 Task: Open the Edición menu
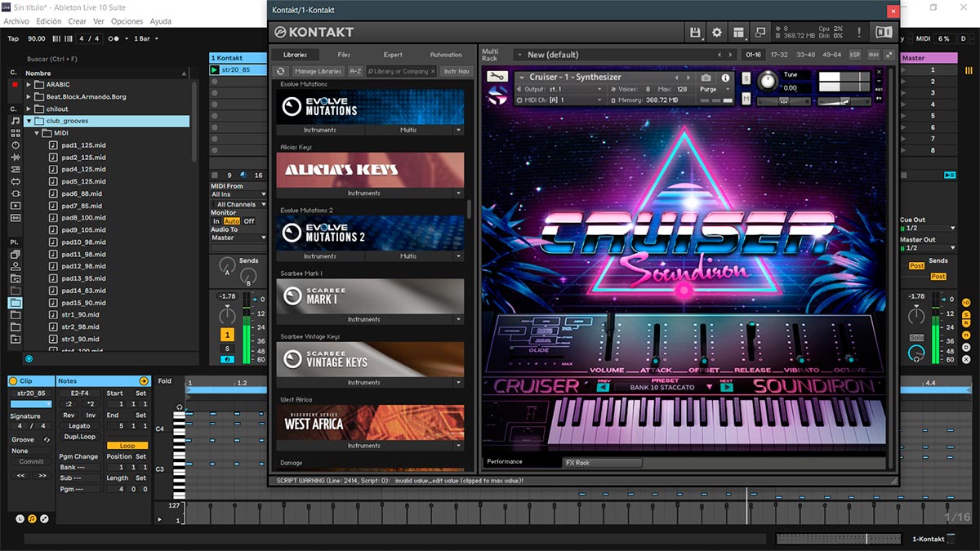tap(49, 21)
